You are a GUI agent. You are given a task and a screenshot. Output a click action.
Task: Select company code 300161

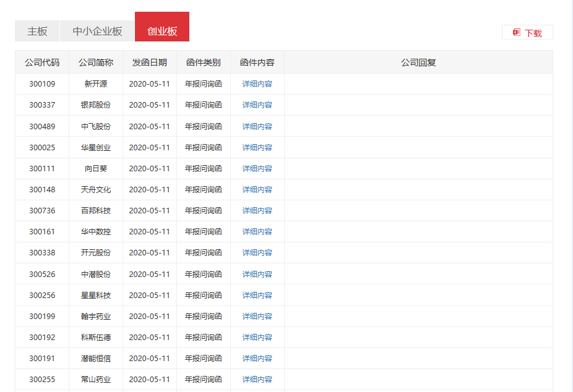42,232
